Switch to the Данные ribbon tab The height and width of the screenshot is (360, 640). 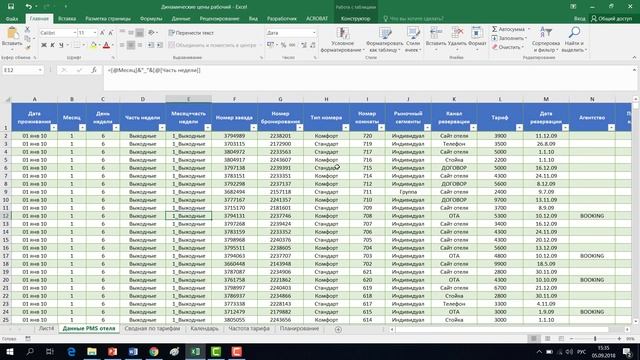[x=181, y=19]
